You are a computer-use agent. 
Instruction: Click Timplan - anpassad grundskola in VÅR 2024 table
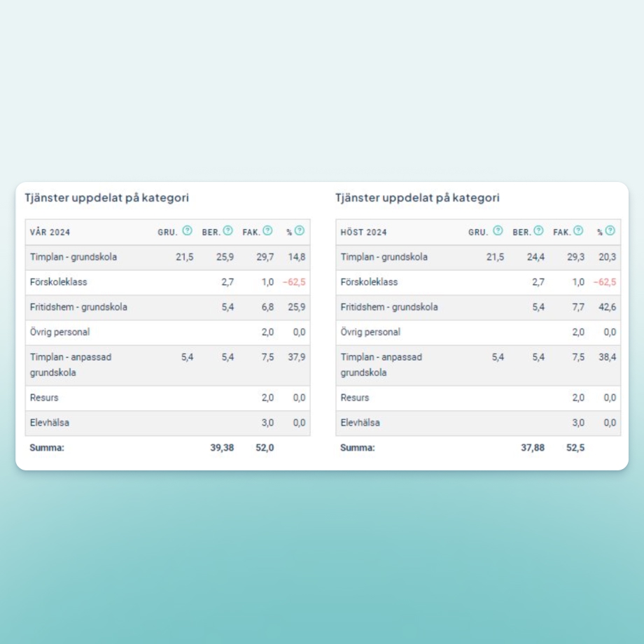click(71, 365)
